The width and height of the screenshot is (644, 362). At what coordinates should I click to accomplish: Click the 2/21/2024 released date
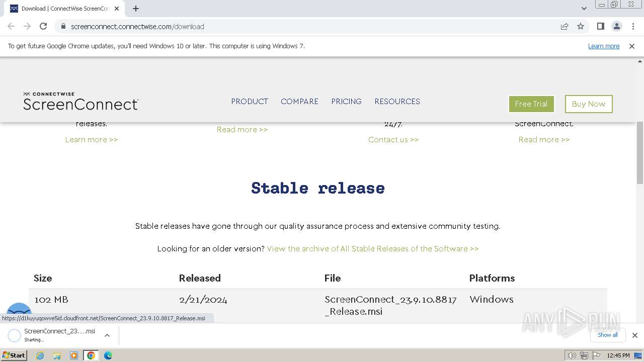coord(203,300)
